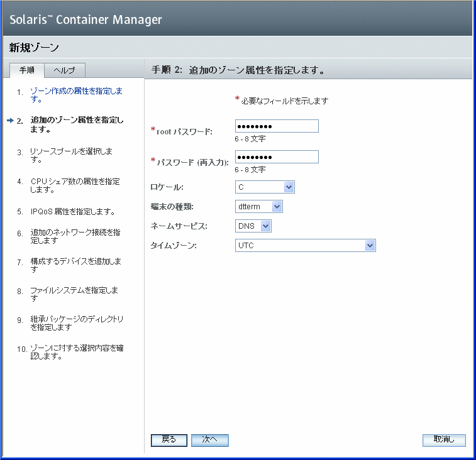
Task: Open the 端末の種類 dropdown showing dtterm
Action: click(x=259, y=207)
